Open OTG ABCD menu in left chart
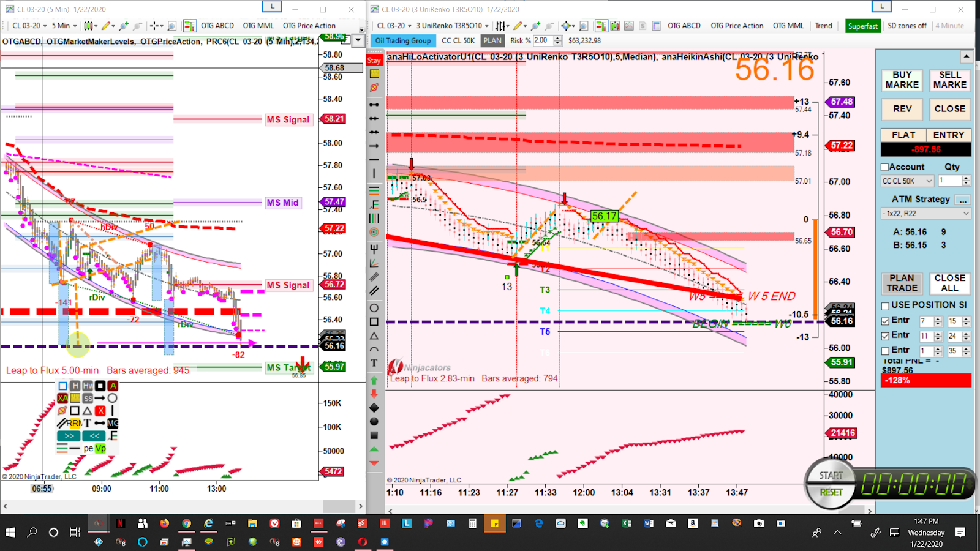The height and width of the screenshot is (551, 980). pyautogui.click(x=217, y=26)
